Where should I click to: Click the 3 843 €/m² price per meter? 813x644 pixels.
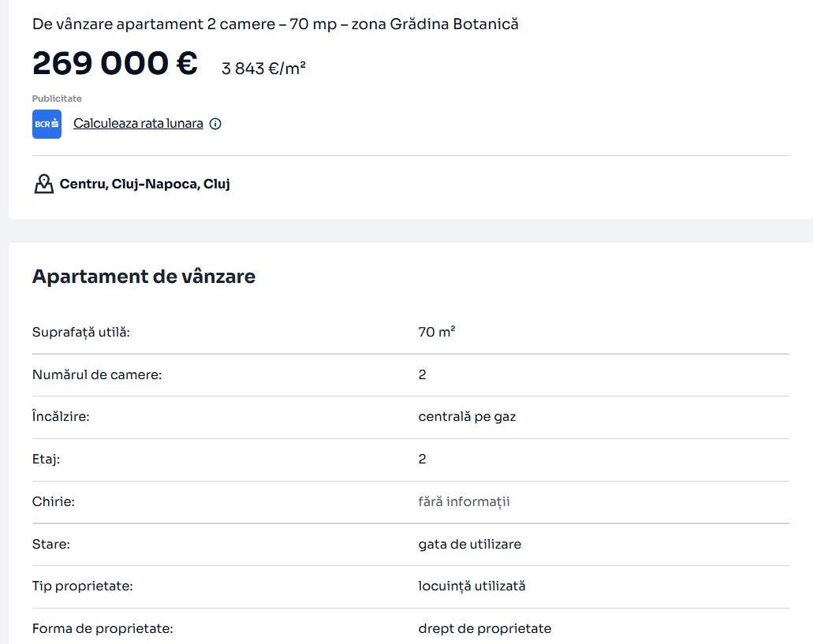263,69
